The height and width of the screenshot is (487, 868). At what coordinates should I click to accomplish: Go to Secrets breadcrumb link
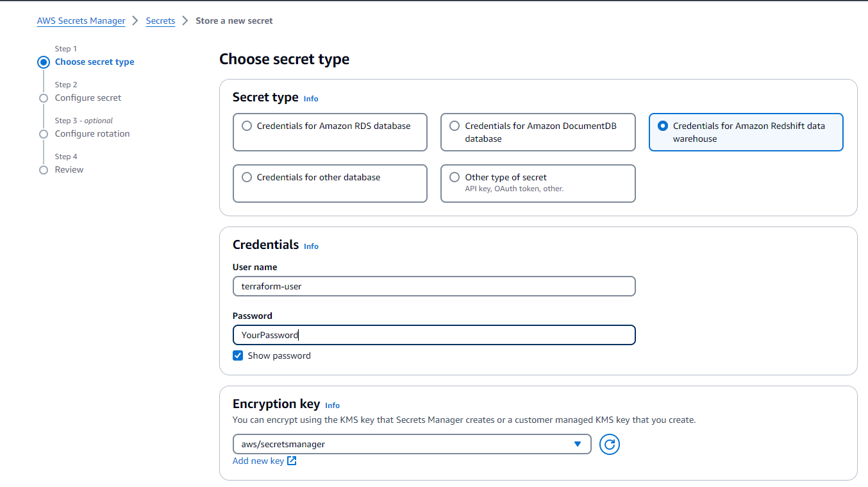pyautogui.click(x=160, y=21)
